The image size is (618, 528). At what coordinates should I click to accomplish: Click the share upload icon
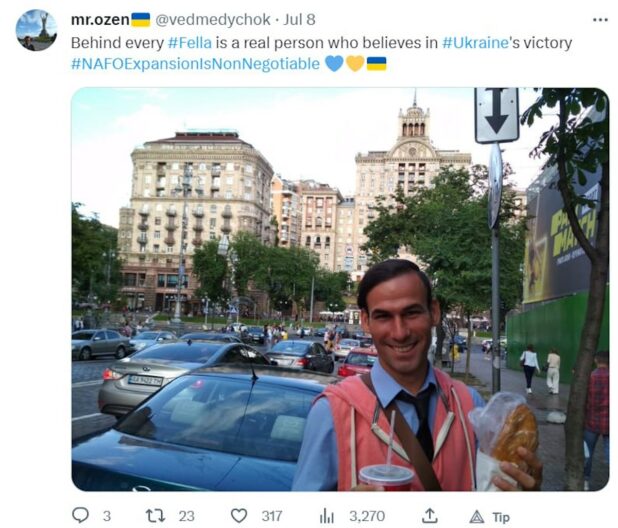click(430, 515)
